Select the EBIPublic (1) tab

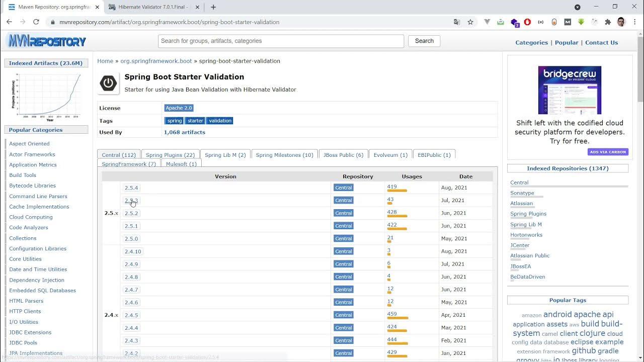(x=434, y=155)
